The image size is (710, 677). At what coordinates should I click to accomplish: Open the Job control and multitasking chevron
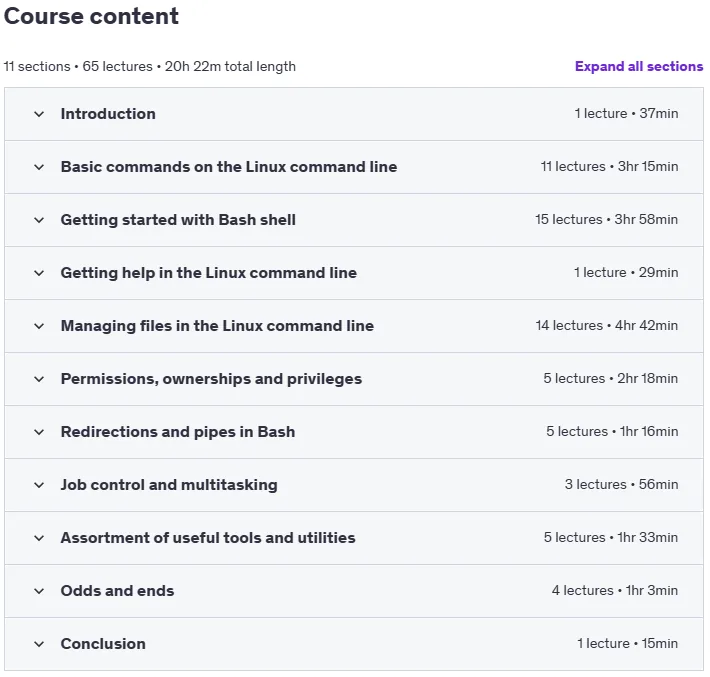39,485
